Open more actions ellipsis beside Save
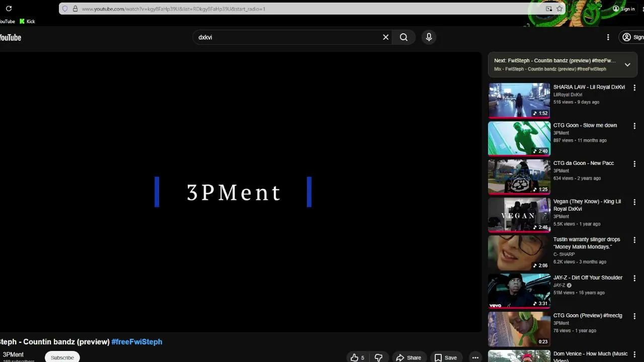Screen dimensions: 644x362 pyautogui.click(x=475, y=357)
